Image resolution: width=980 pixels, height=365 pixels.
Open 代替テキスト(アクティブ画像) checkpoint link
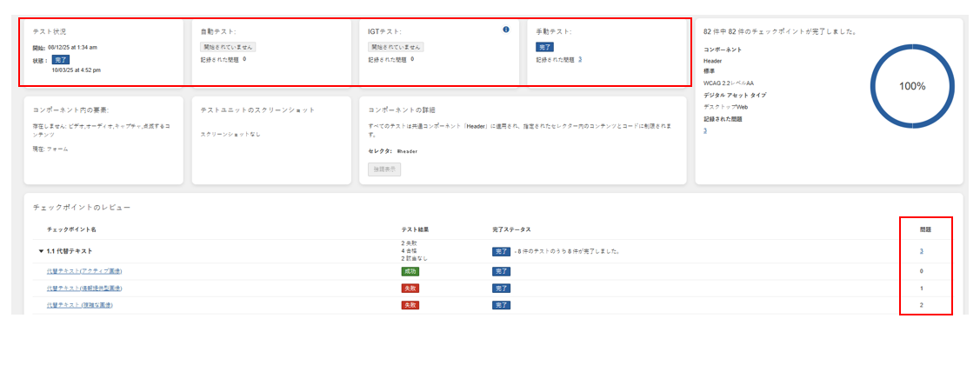click(x=83, y=271)
